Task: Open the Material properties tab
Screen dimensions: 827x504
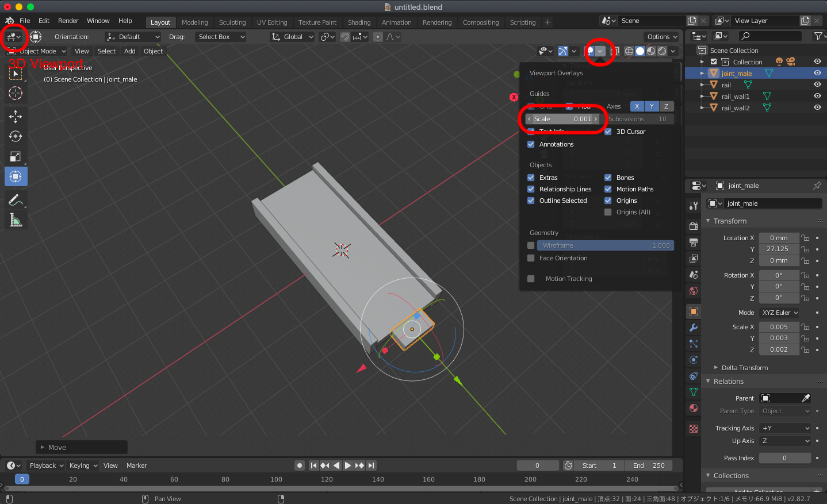Action: tap(694, 408)
